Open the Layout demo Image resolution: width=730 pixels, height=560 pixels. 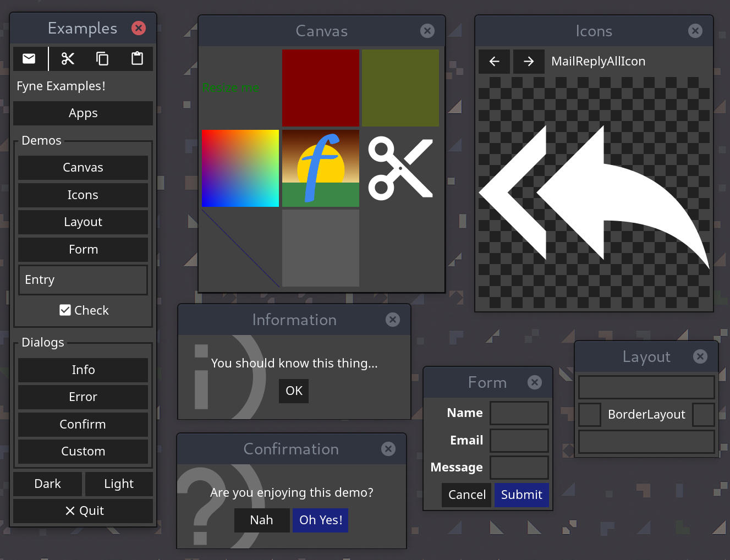point(83,222)
